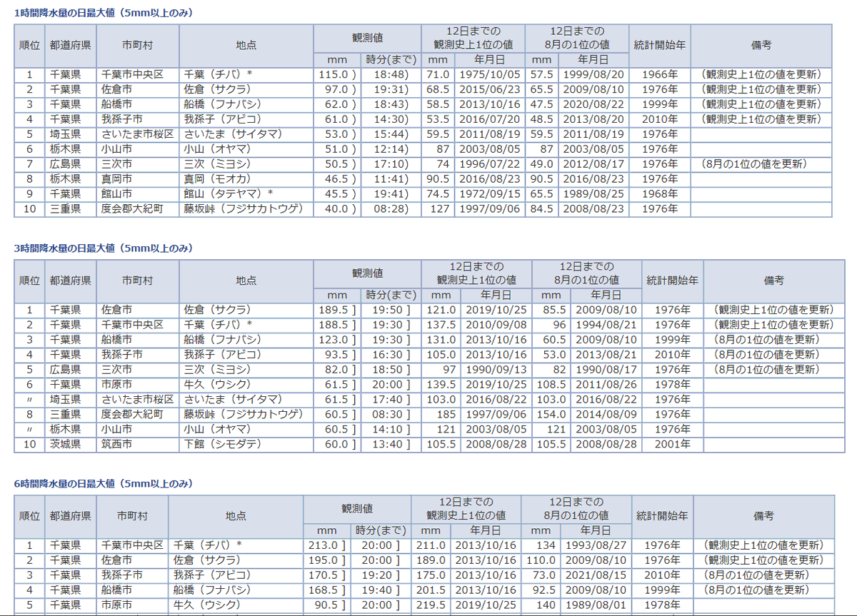Click the record value '201.5' in 船橋 row

(x=431, y=590)
